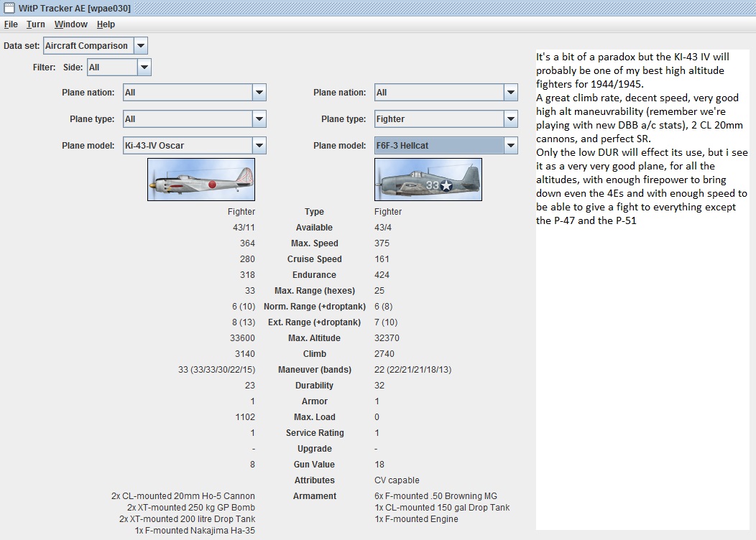Viewport: 756px width, 540px height.
Task: Click the CV capable attribute text
Action: pos(397,480)
